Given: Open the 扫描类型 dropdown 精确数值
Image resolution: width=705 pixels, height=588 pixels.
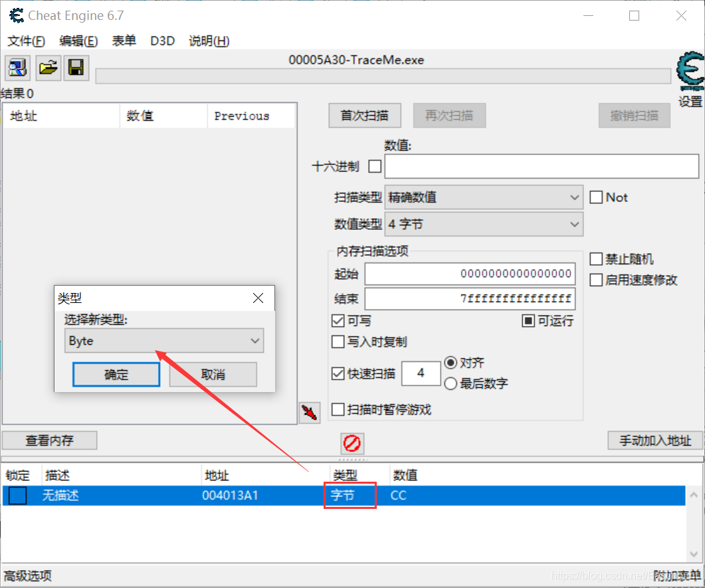Looking at the screenshot, I should (x=484, y=197).
